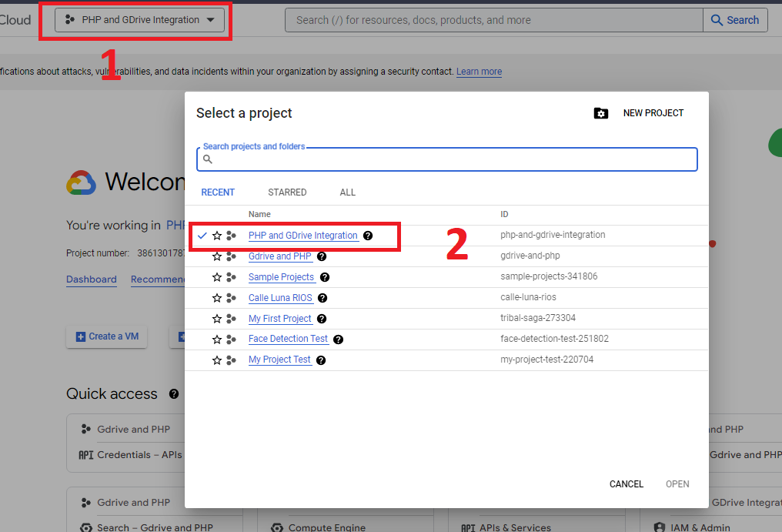Image resolution: width=782 pixels, height=532 pixels.
Task: Star the Calle Luna RIOS project
Action: click(x=217, y=298)
